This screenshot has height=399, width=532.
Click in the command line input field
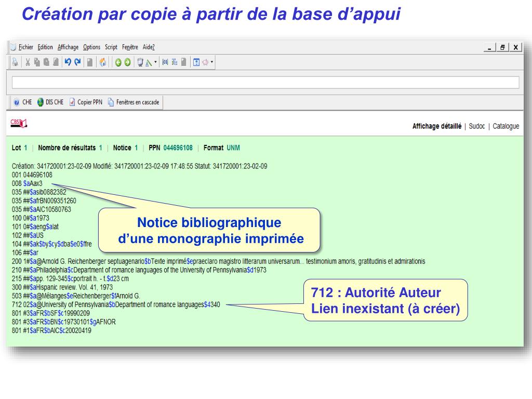(x=265, y=83)
